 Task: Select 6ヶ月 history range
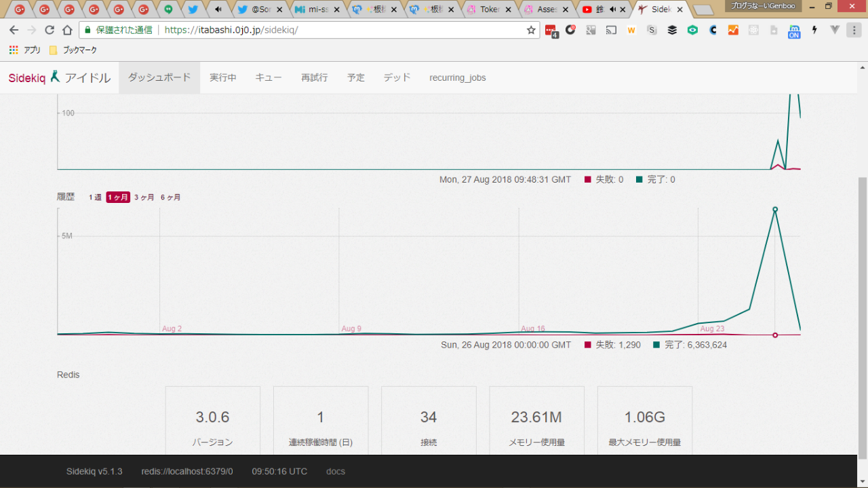[x=170, y=198]
